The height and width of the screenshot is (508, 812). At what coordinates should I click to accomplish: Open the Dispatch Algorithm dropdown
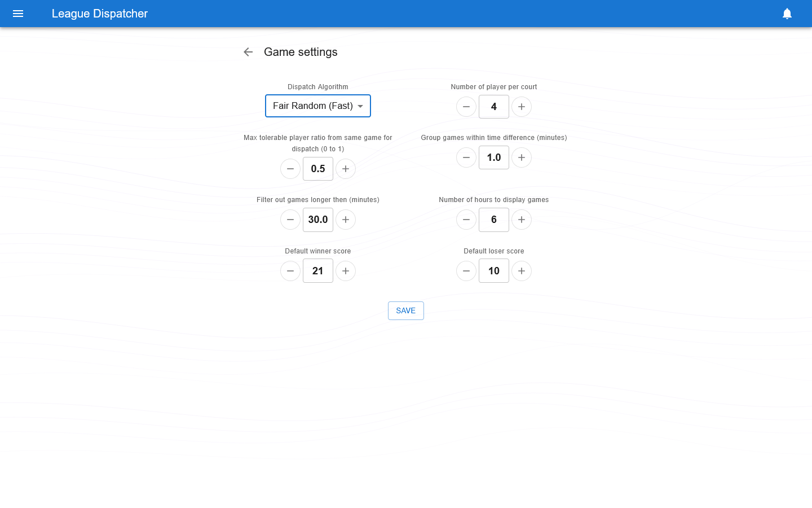pos(318,106)
